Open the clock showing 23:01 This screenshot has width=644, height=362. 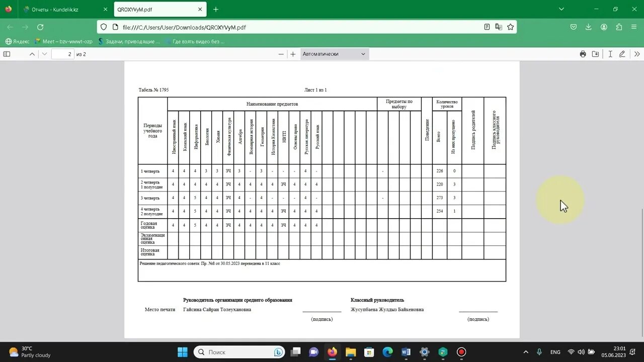click(x=613, y=352)
